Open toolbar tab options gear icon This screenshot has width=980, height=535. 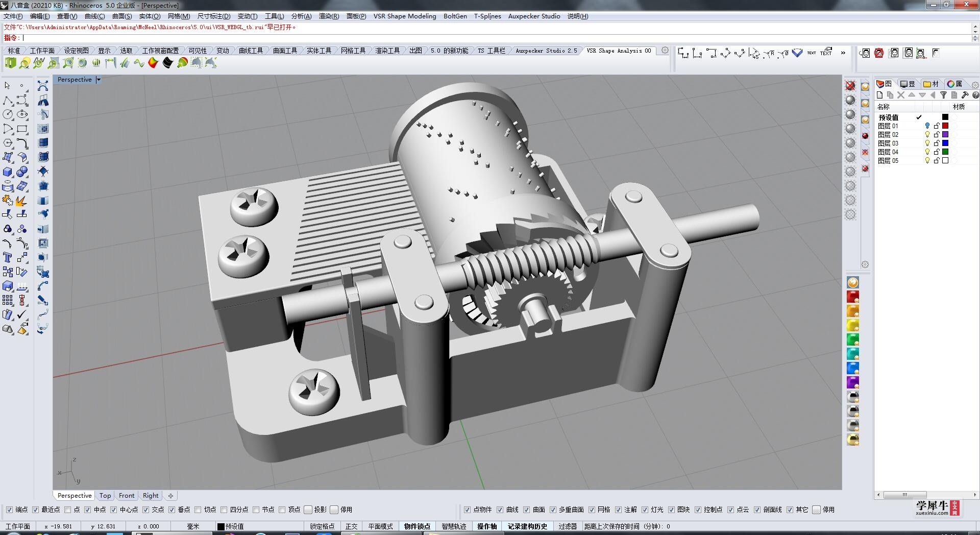point(665,51)
